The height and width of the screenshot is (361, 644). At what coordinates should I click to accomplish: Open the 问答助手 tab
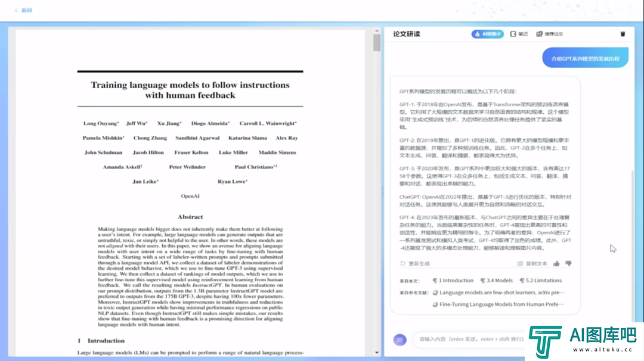(x=488, y=34)
